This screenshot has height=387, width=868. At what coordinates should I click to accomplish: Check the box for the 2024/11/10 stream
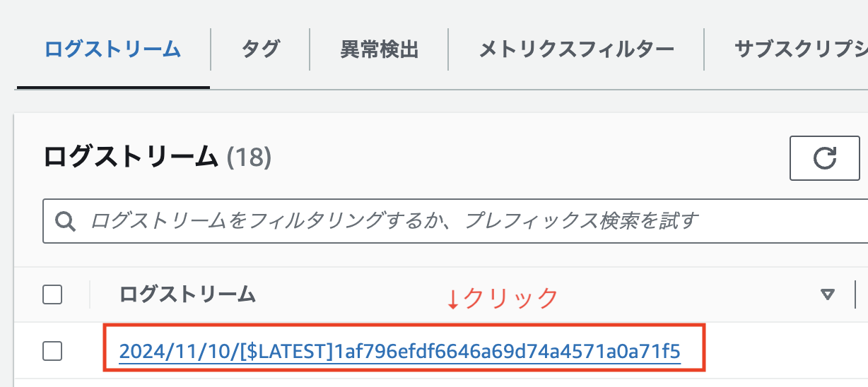coord(52,350)
